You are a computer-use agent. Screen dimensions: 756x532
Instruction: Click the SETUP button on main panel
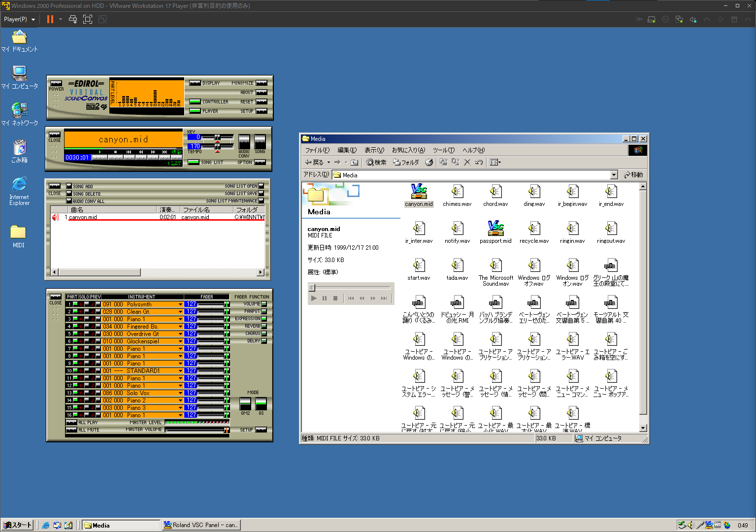click(x=261, y=111)
